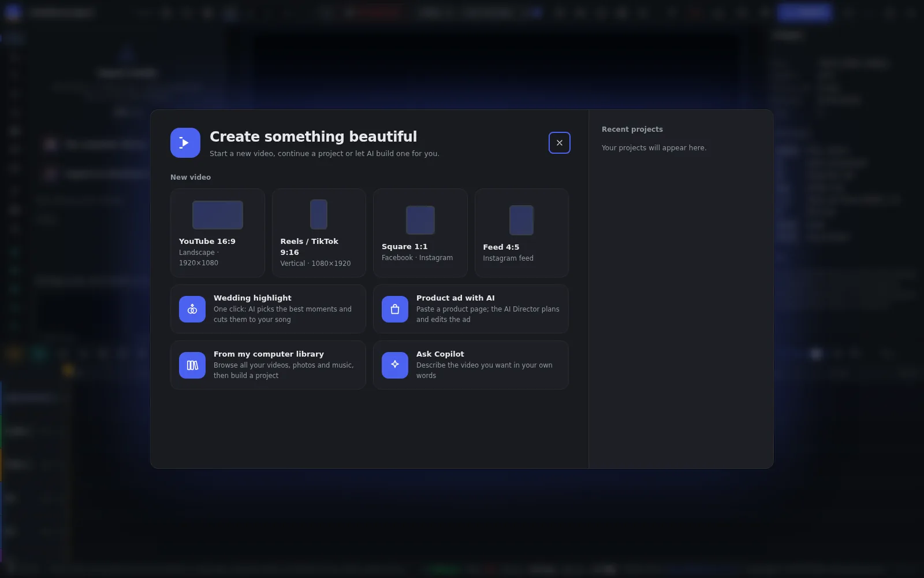Click the 'Wedding highlight' title text

[252, 298]
